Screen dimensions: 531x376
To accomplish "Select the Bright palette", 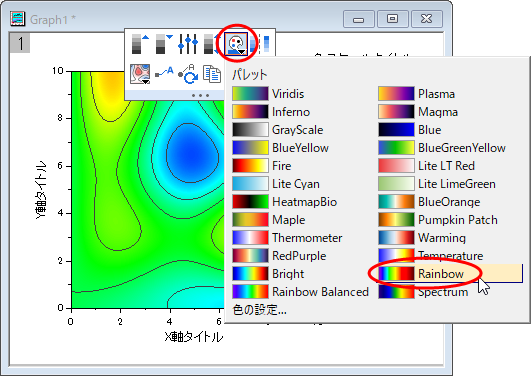I will click(x=268, y=273).
